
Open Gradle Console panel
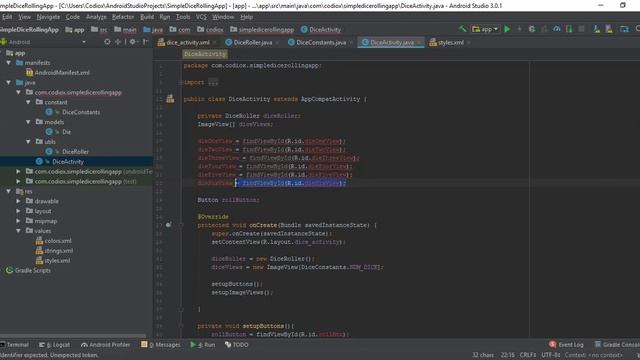[617, 345]
